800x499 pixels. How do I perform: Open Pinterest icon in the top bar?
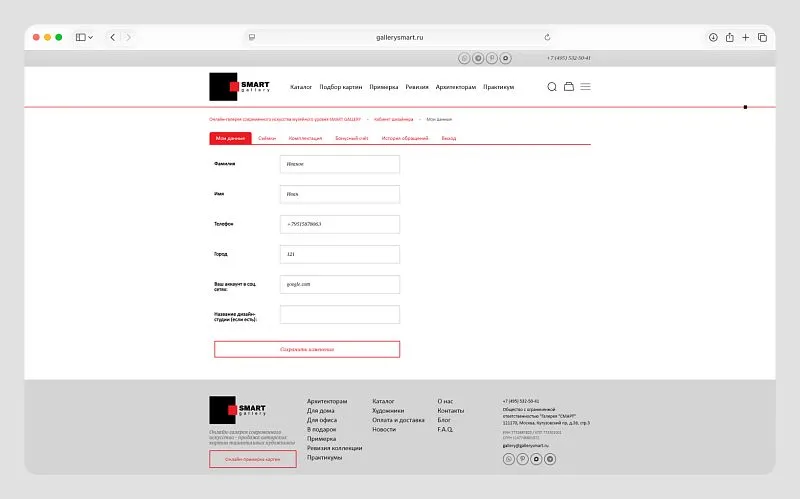[491, 58]
